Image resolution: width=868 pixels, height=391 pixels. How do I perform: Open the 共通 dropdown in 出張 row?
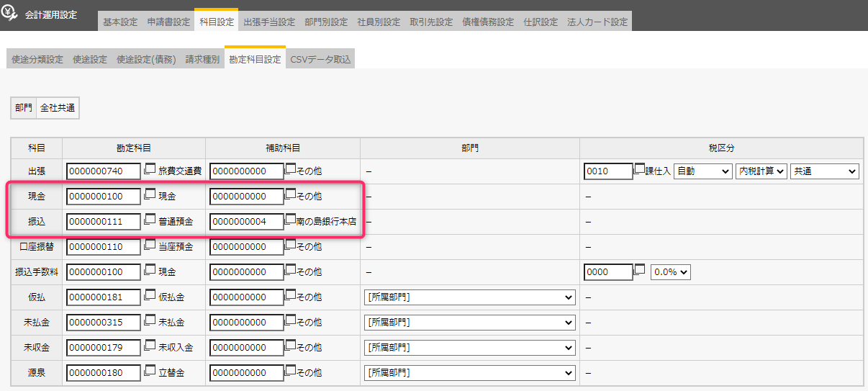[x=824, y=171]
